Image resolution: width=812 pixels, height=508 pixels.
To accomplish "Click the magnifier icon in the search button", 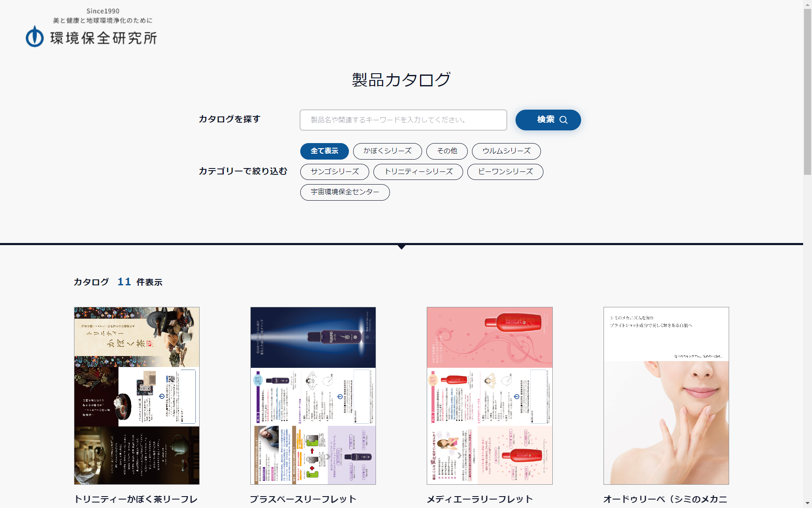I will click(x=563, y=120).
